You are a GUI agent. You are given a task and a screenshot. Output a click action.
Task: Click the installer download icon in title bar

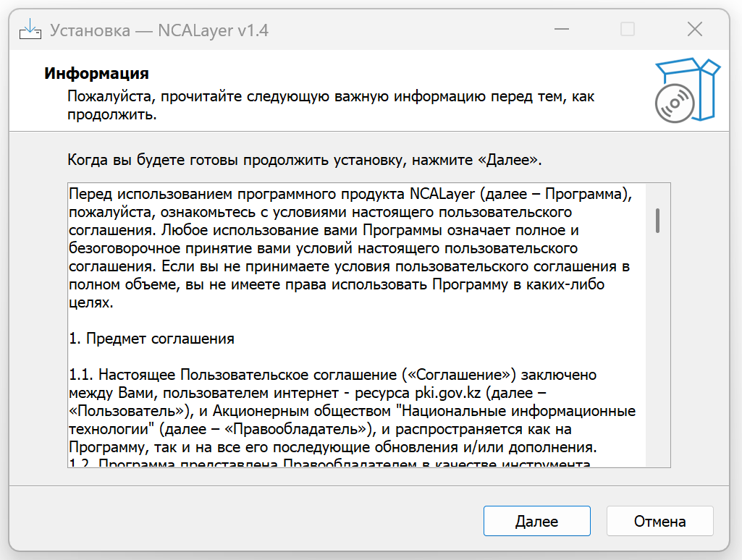click(30, 30)
